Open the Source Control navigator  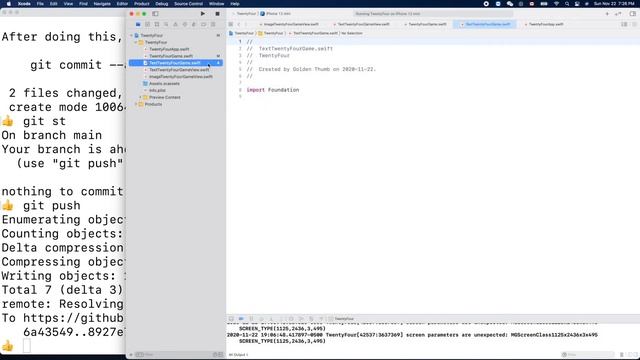[147, 24]
